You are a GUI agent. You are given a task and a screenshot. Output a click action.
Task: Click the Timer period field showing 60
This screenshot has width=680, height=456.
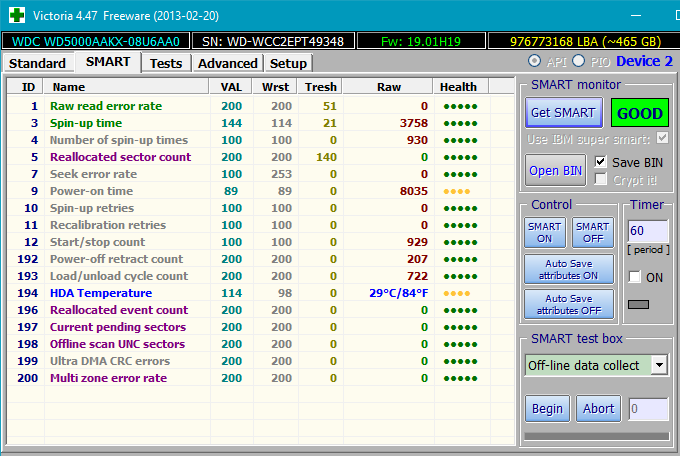coord(648,231)
